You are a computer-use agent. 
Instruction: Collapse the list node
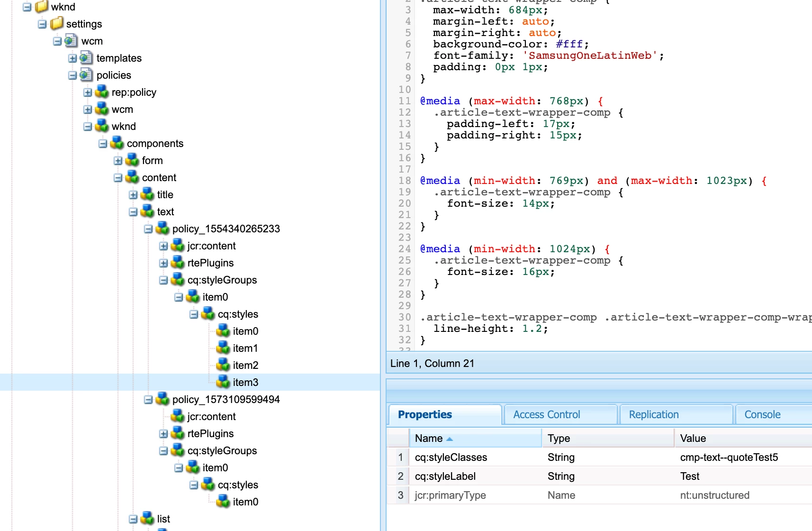133,519
